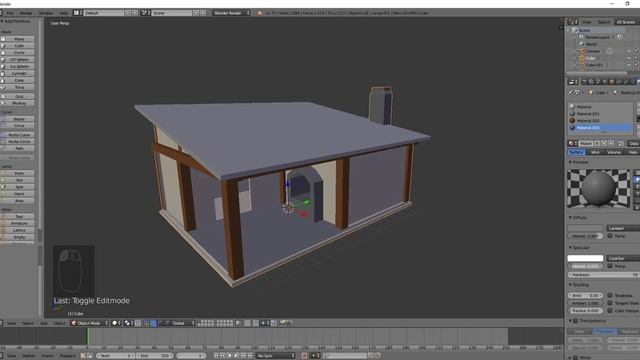Switch to the Volume material type tab
The width and height of the screenshot is (640, 360).
point(613,152)
